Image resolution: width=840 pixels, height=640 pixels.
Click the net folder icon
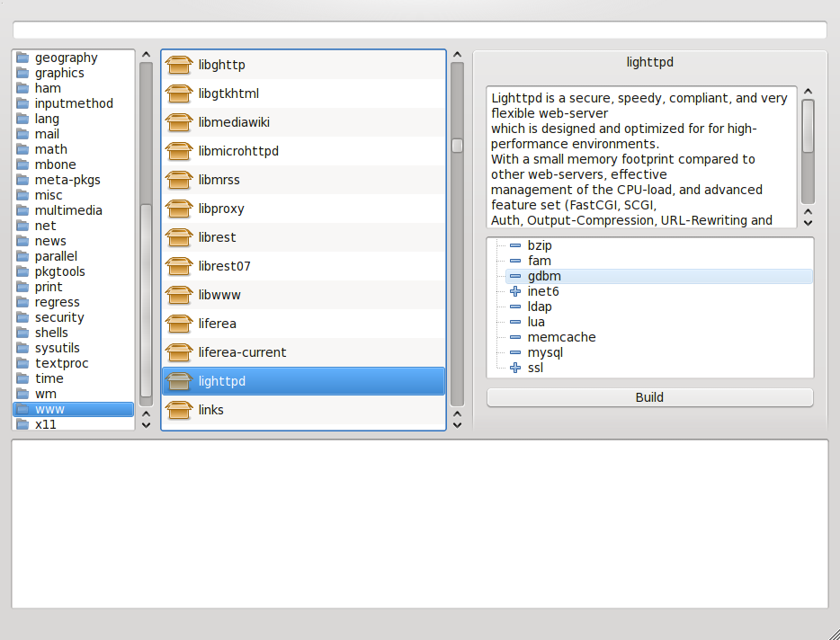coord(22,226)
